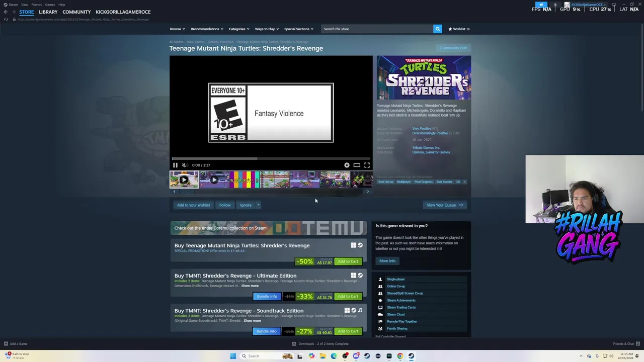Open the KICKGORILLAGAMEROCE profile tab
This screenshot has height=362, width=644.
point(123,12)
